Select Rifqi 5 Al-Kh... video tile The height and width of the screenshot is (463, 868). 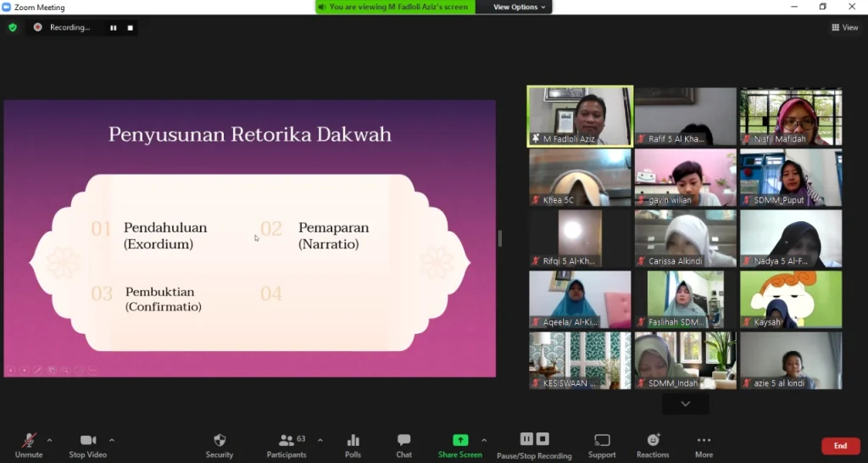(580, 238)
